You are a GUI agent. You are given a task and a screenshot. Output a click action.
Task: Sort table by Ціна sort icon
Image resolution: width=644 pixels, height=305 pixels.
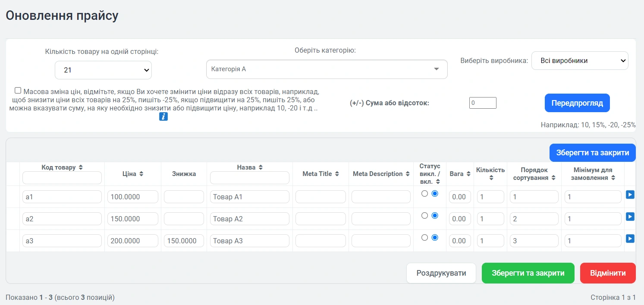point(141,174)
